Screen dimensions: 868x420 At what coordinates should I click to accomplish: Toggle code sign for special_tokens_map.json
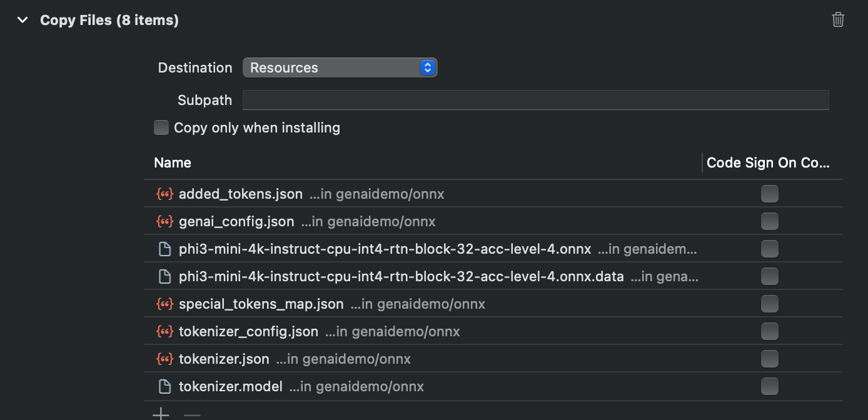click(x=769, y=304)
